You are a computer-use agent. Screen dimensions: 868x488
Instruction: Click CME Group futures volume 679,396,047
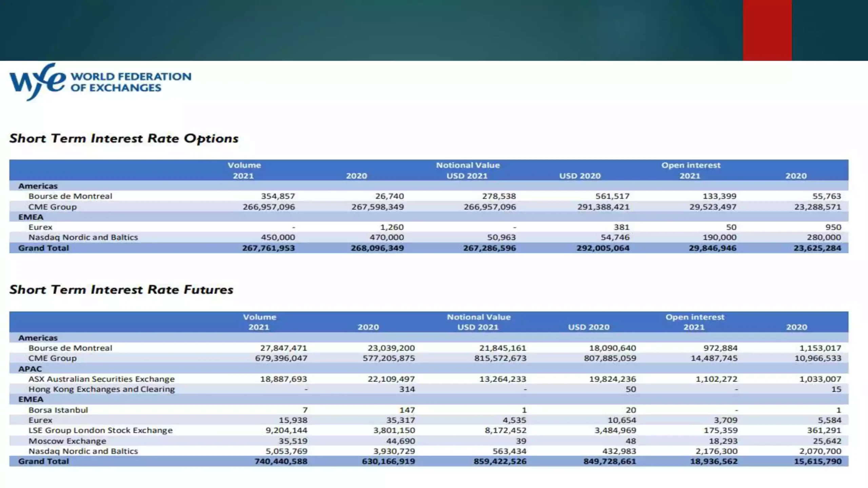click(x=281, y=358)
